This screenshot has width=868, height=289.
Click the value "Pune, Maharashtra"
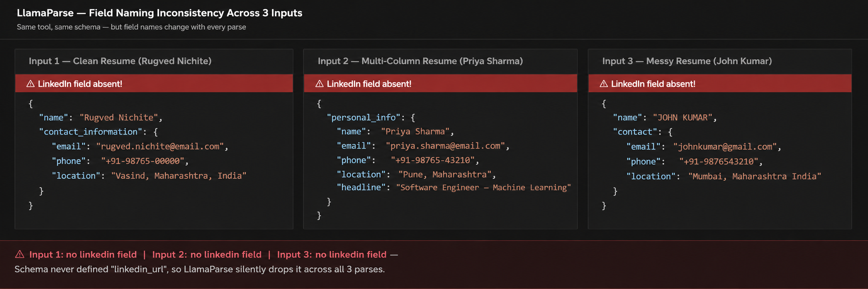point(445,175)
